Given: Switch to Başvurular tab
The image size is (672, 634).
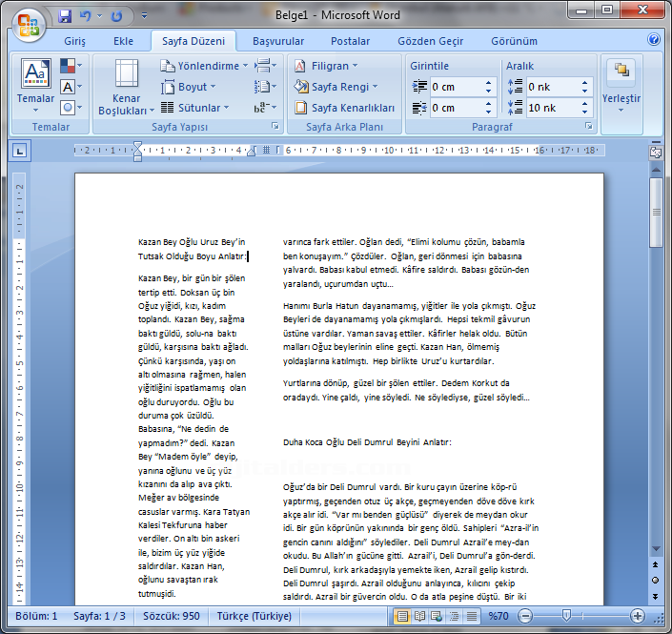Looking at the screenshot, I should tap(278, 41).
